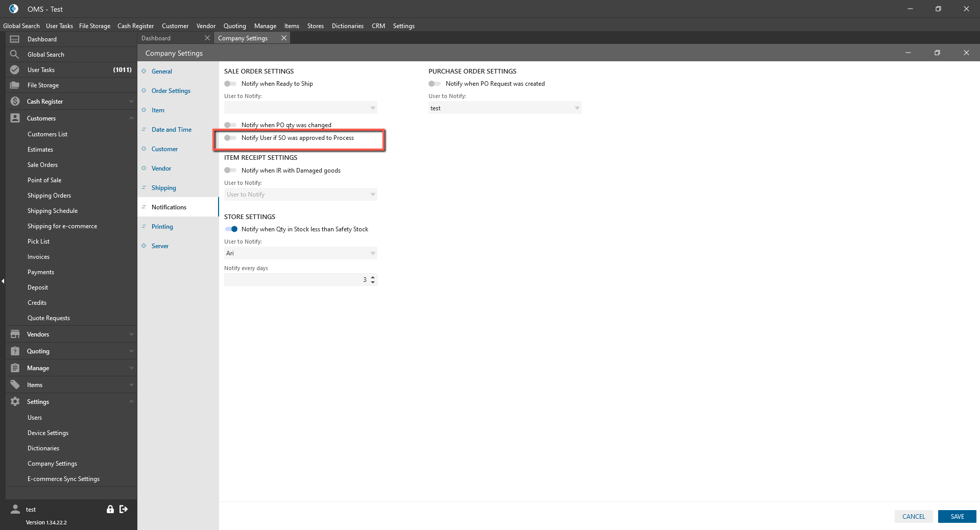Screen dimensions: 980x530
Task: Select the General settings category
Action: 162,71
